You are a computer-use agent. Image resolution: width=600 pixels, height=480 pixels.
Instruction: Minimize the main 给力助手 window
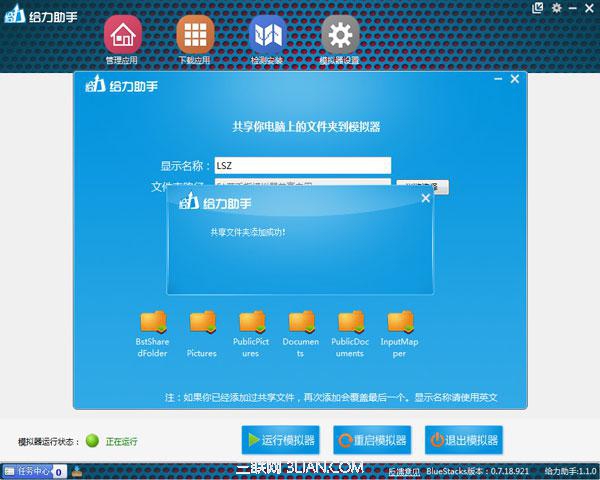point(573,8)
